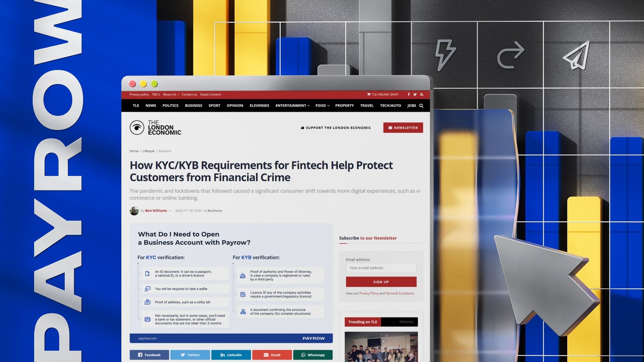Share the article by Email
The image size is (644, 362).
coord(272,355)
